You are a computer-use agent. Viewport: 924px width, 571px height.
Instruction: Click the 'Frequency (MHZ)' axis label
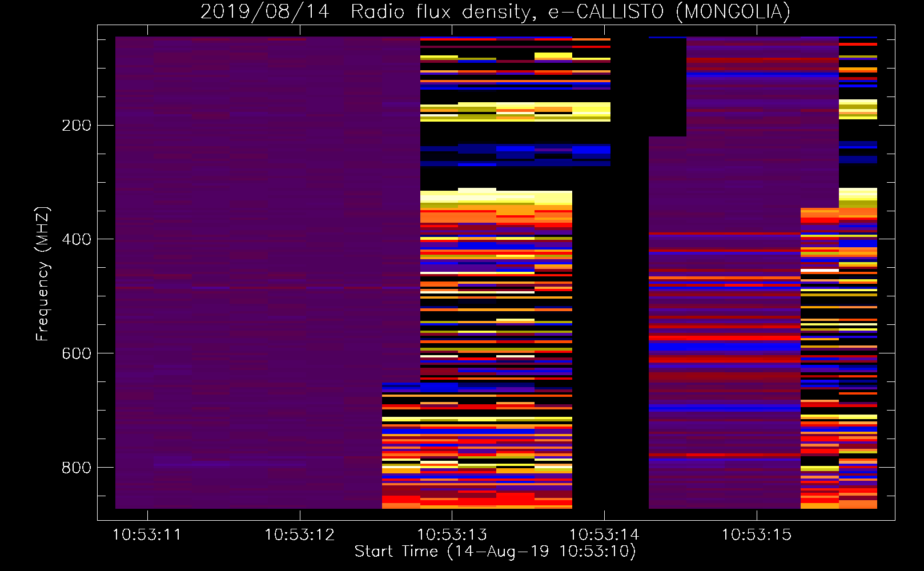(43, 274)
